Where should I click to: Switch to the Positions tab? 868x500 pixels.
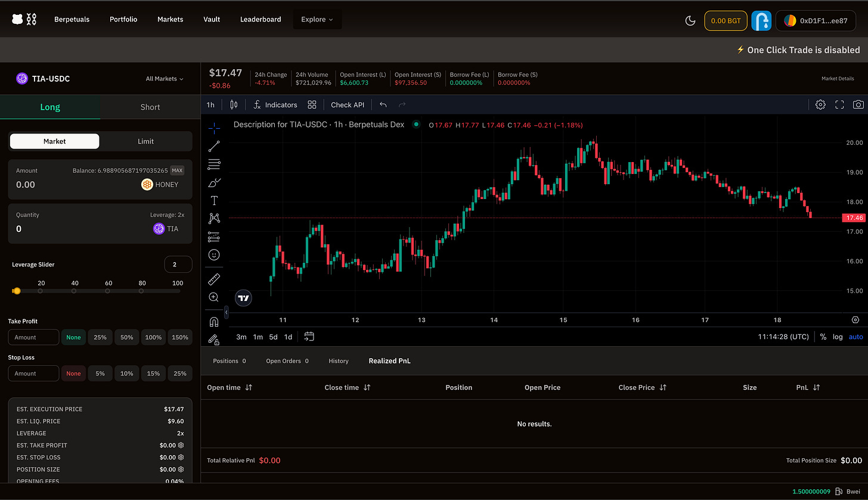coord(230,361)
